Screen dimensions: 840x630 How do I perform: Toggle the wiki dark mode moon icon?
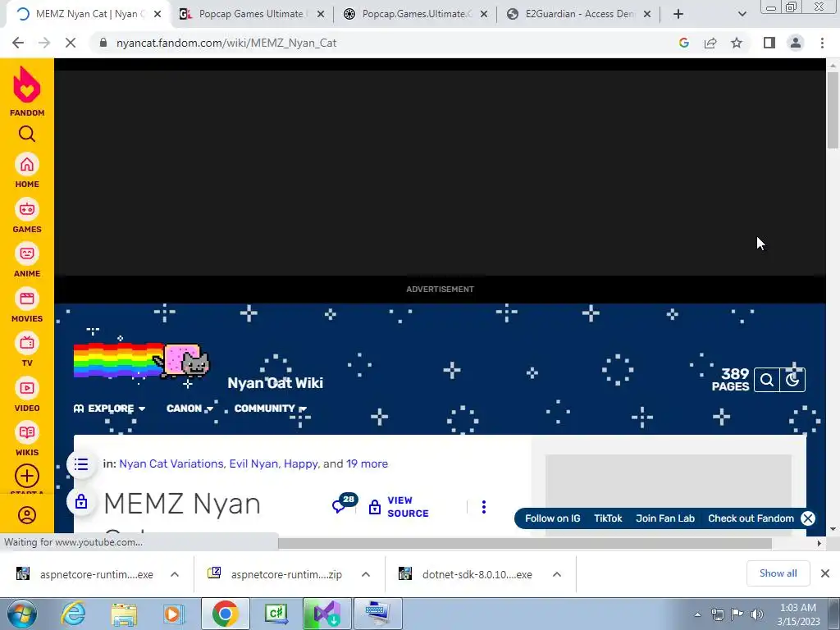pos(793,381)
